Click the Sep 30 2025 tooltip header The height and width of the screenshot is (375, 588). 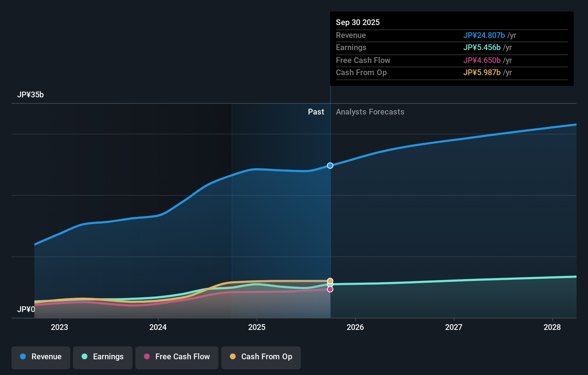357,22
